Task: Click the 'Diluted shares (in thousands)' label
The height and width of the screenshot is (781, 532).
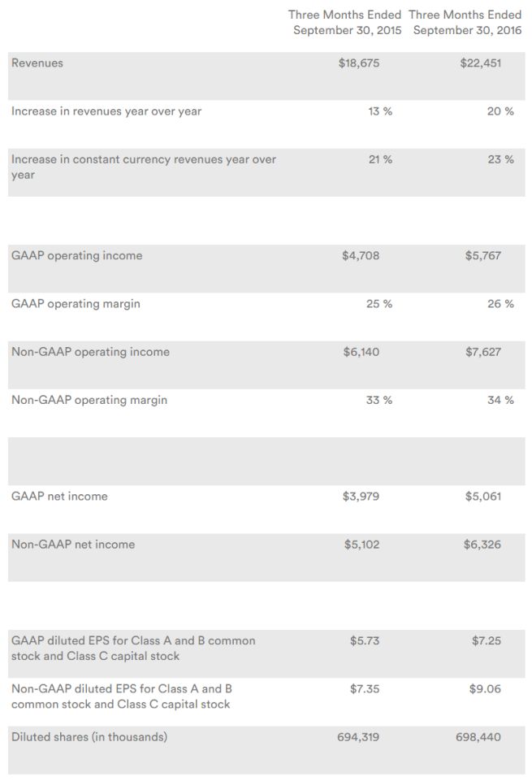Action: point(89,737)
